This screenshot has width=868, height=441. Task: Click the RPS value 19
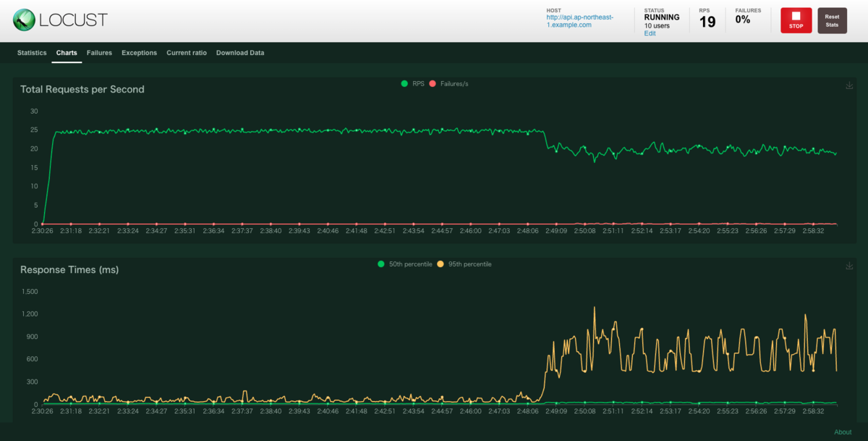(x=707, y=22)
